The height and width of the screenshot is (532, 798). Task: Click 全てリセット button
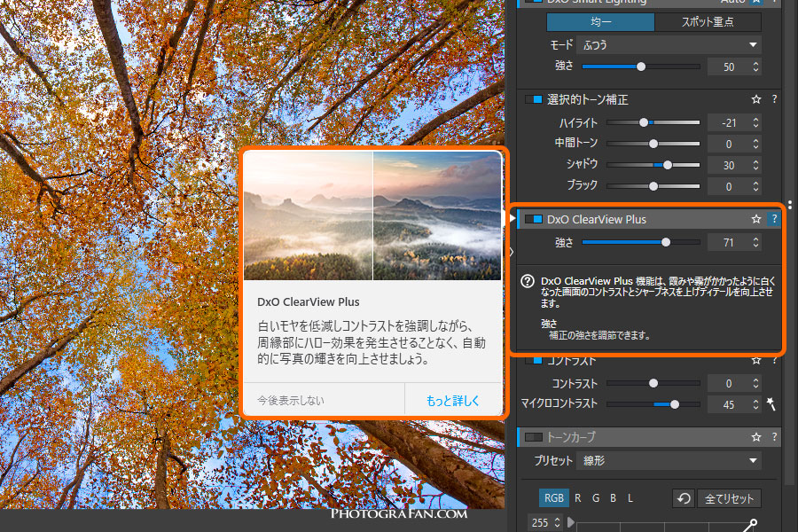point(729,498)
